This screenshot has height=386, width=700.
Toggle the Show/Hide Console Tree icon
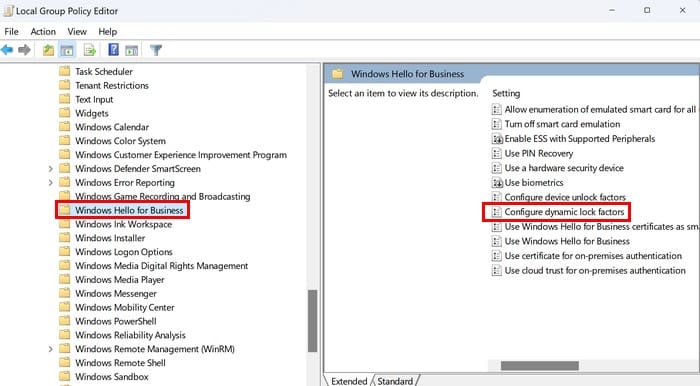(67, 50)
